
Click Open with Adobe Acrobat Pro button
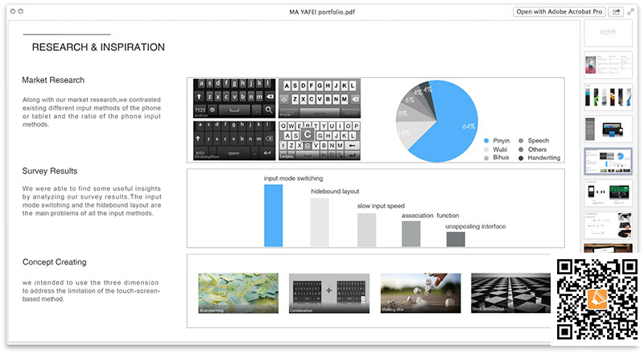[x=559, y=12]
